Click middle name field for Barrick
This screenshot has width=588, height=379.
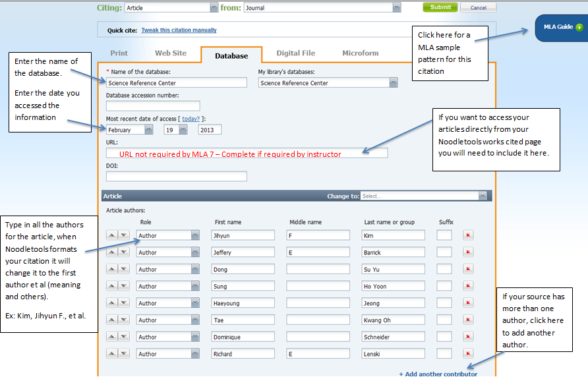click(318, 252)
